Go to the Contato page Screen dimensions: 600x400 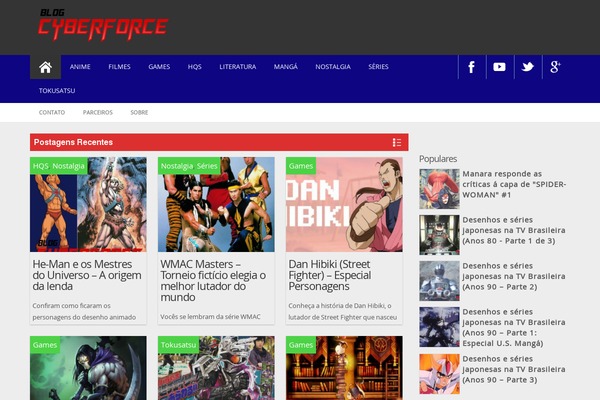52,113
